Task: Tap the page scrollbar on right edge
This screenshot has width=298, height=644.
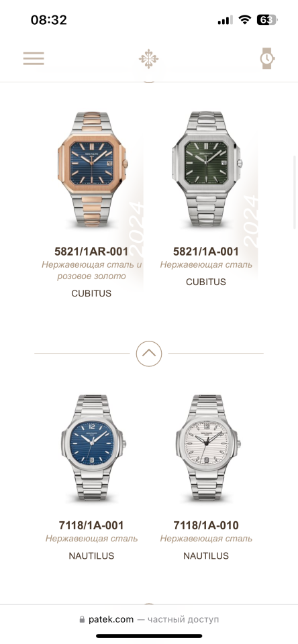Action: pos(294,193)
